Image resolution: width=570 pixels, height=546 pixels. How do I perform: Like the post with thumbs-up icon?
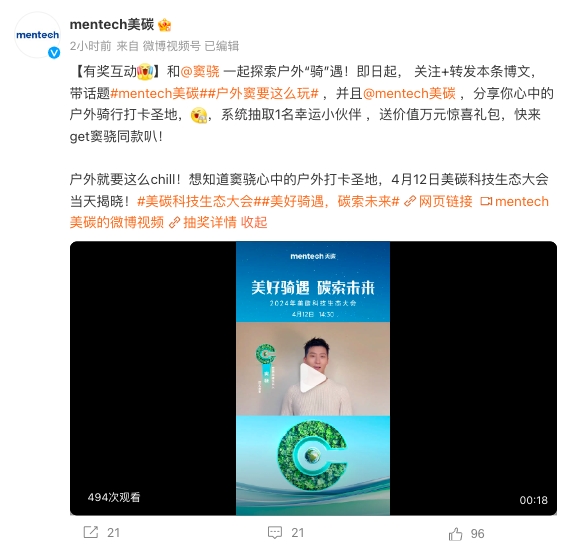coord(455,534)
